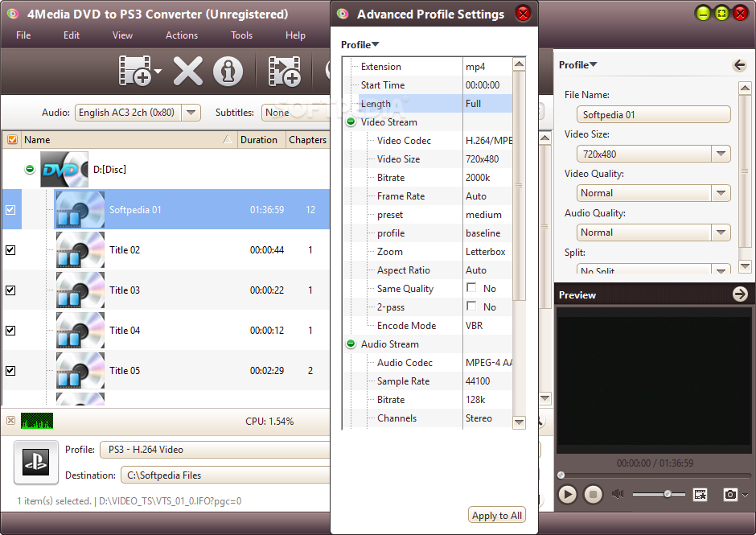
Task: Open the Profile menu in right panel
Action: (577, 64)
